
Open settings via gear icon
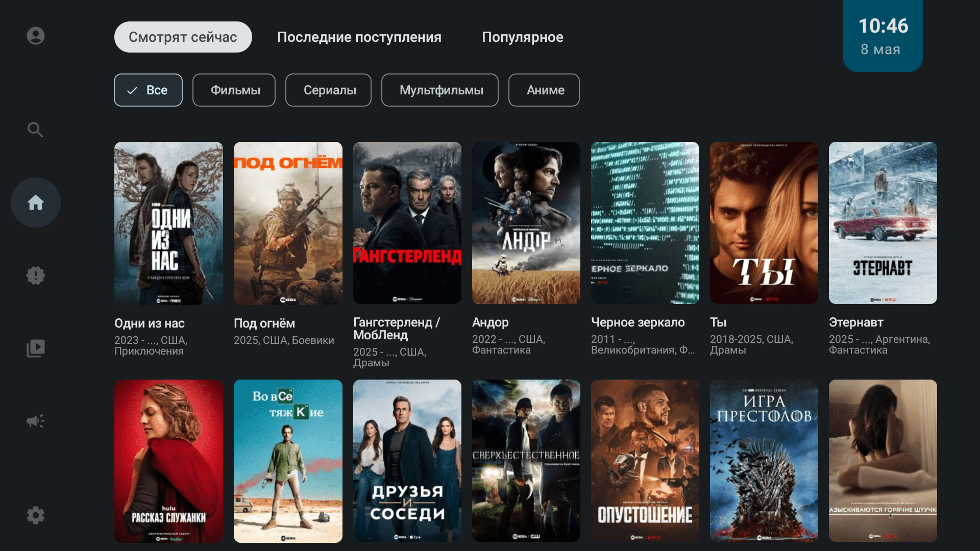36,515
